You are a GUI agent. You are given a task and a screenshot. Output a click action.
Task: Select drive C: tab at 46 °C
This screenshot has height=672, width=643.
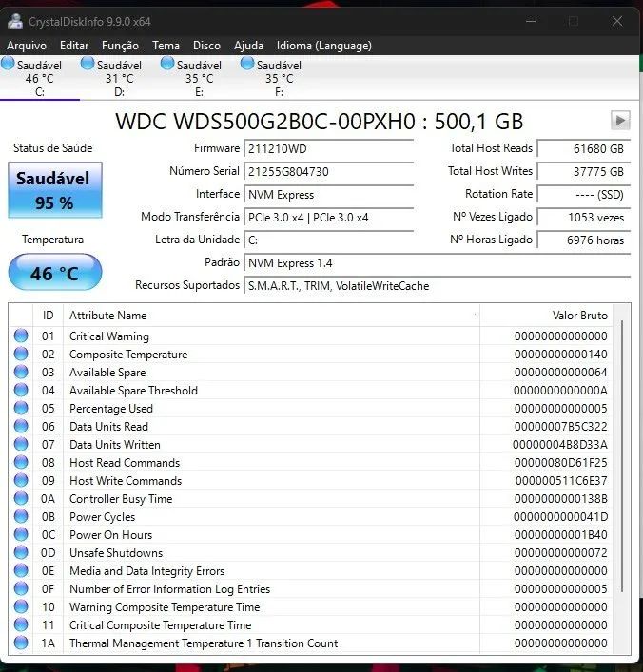click(39, 78)
